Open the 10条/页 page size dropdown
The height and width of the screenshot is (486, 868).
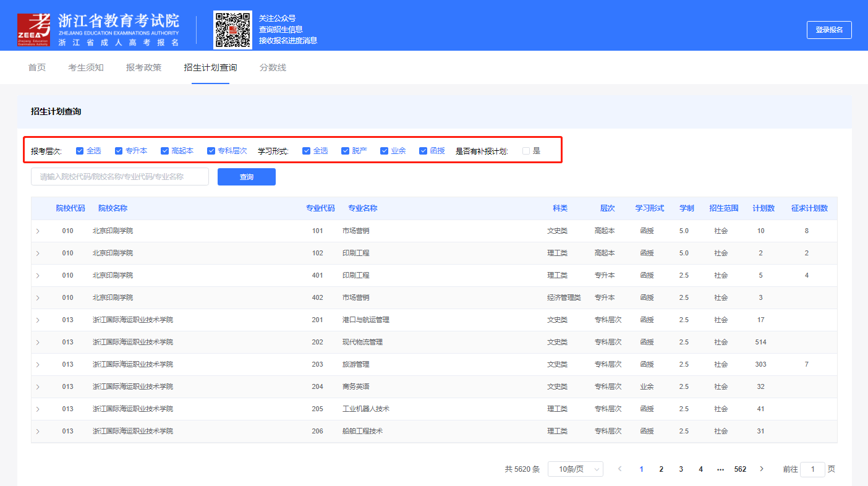[575, 469]
